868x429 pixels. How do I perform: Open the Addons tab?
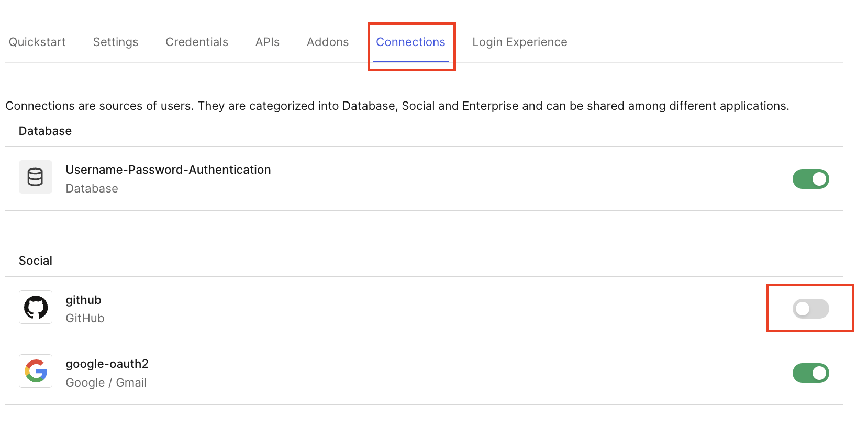(x=328, y=42)
